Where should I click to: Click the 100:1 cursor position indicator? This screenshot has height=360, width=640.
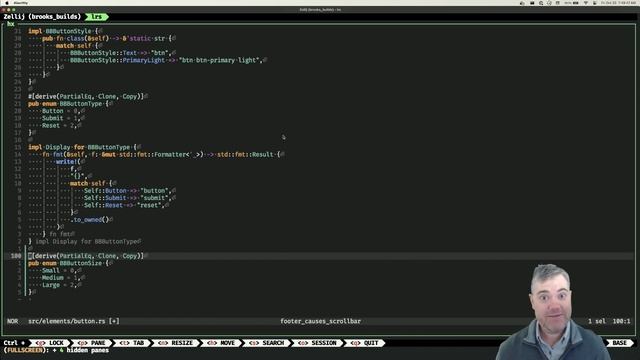tap(621, 321)
